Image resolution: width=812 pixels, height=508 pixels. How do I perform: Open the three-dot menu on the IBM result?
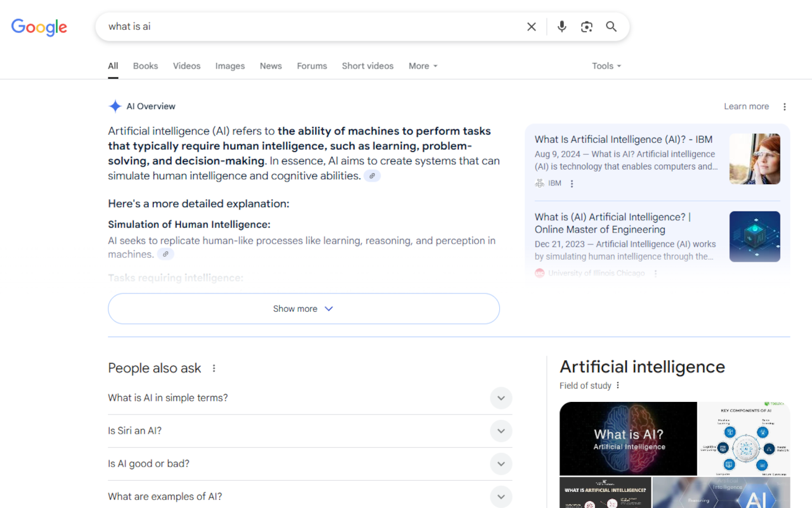pos(572,183)
